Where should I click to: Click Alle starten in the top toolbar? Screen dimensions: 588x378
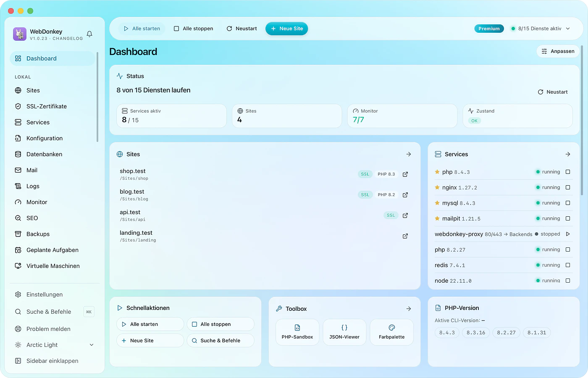pos(142,29)
